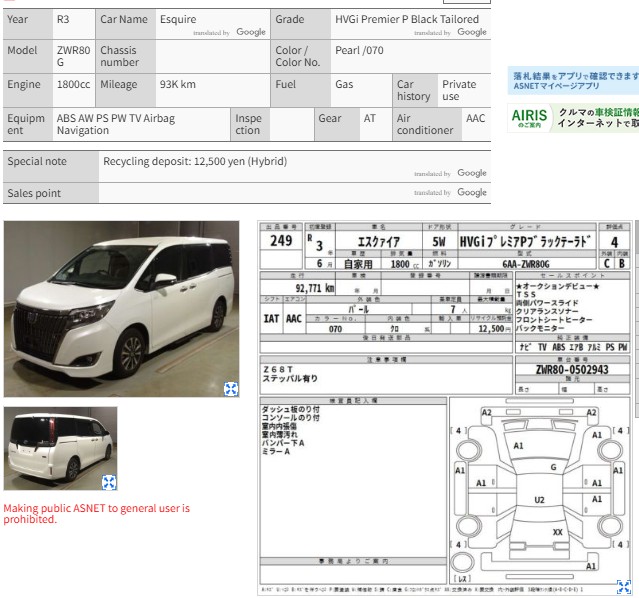Click lot number '249' on auction sheet

pos(281,241)
